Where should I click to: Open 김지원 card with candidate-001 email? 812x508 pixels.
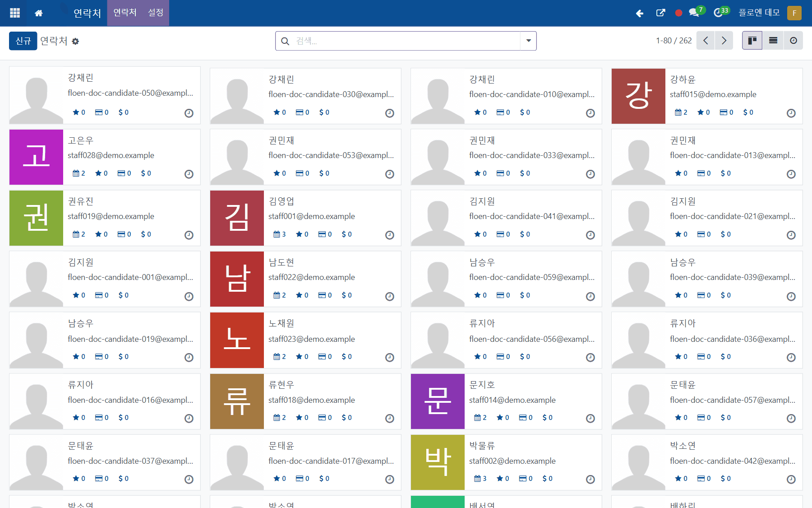[105, 279]
